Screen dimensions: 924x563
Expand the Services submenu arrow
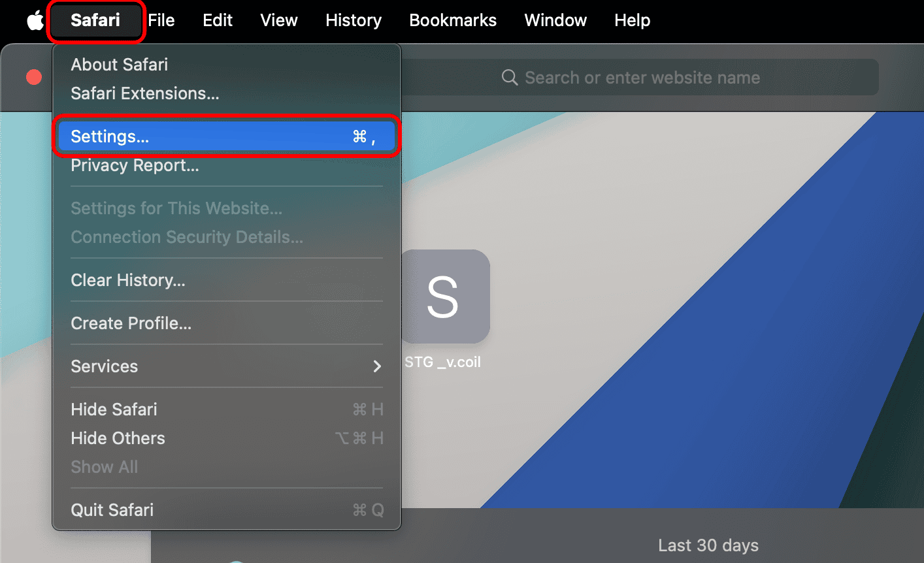(377, 366)
